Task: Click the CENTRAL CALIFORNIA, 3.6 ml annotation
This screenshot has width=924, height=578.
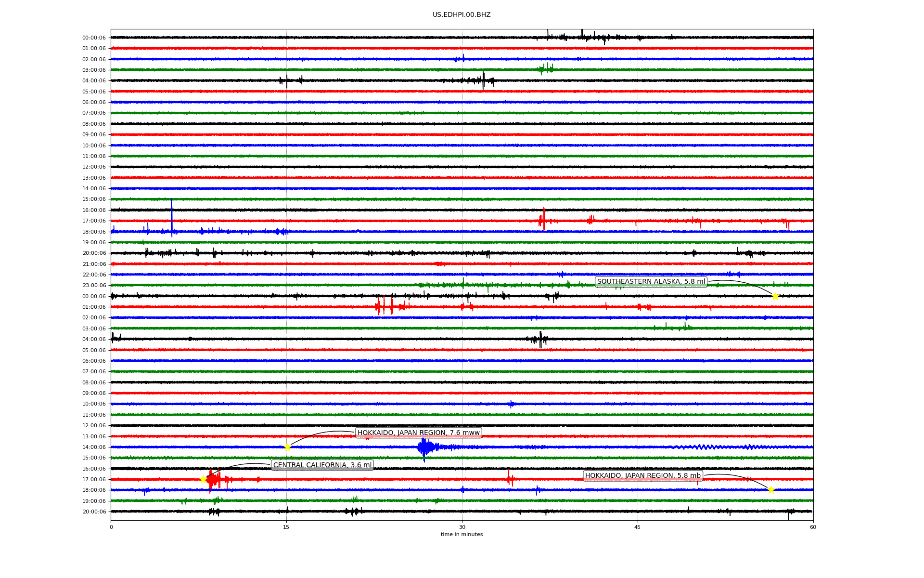Action: (x=322, y=465)
